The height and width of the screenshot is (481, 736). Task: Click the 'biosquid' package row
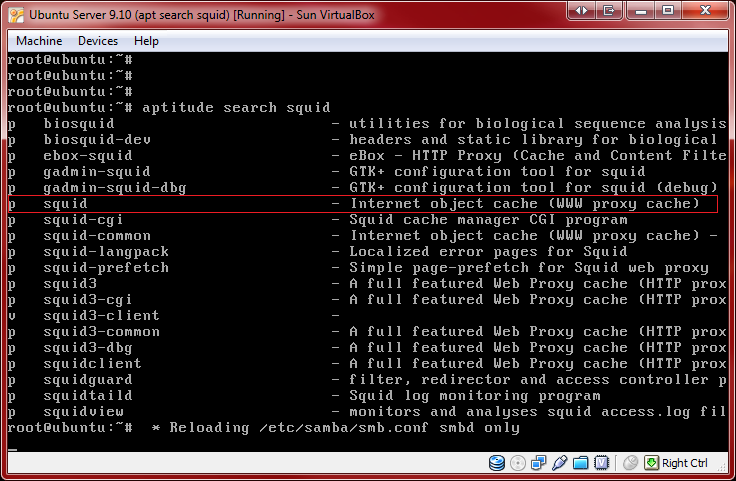click(x=367, y=123)
